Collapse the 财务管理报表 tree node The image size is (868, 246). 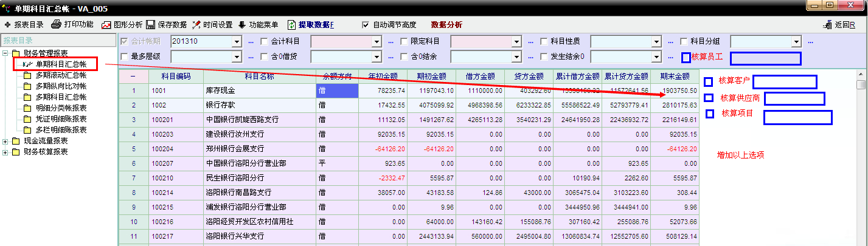click(x=5, y=53)
